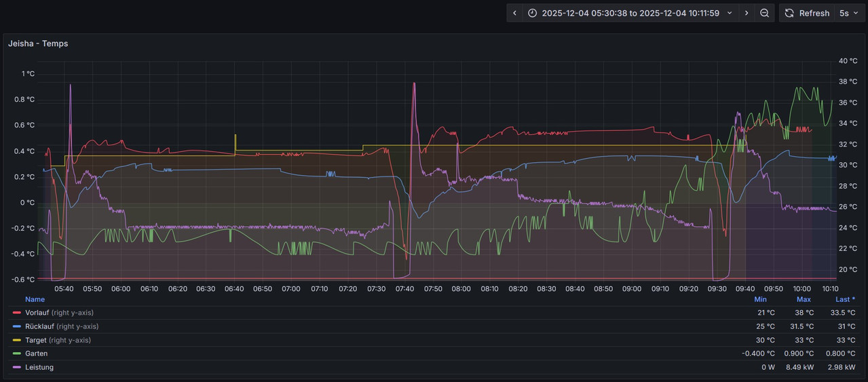Click the red Vorlauf color swatch
The height and width of the screenshot is (382, 868).
(17, 313)
